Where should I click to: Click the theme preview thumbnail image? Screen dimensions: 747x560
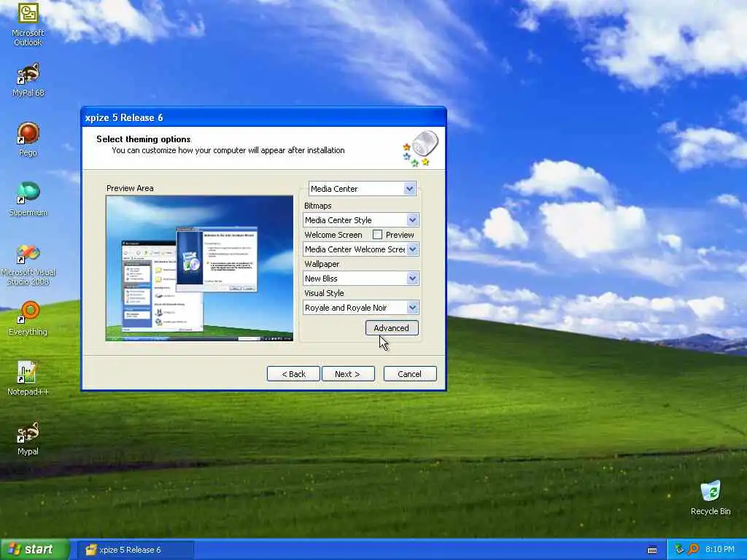(x=199, y=268)
